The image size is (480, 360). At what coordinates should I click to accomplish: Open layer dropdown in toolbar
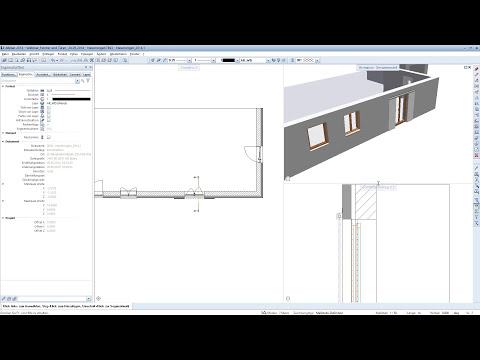click(268, 60)
